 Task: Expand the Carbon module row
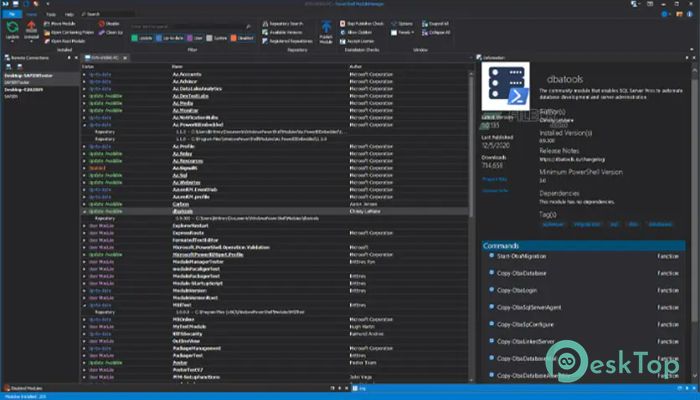coord(84,204)
